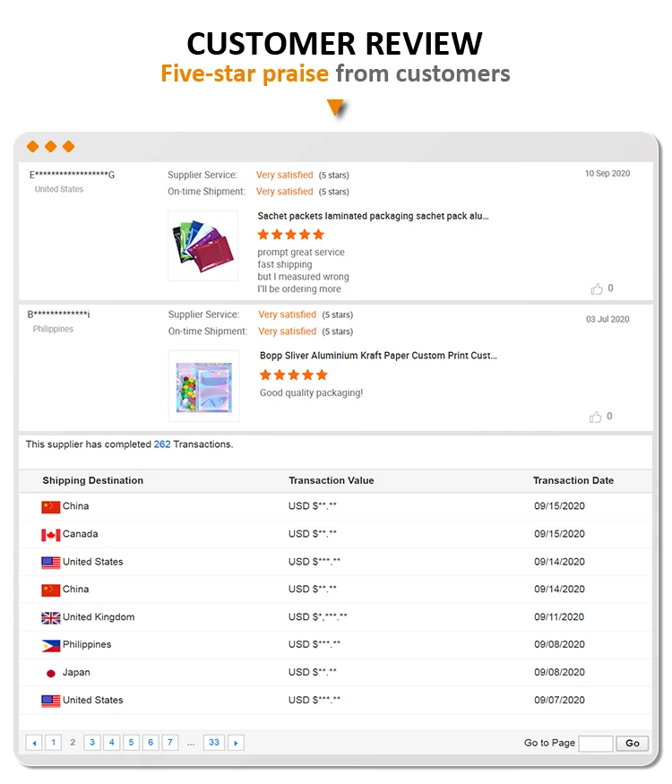The width and height of the screenshot is (672, 784).
Task: Click the Japan flag icon
Action: tap(50, 673)
